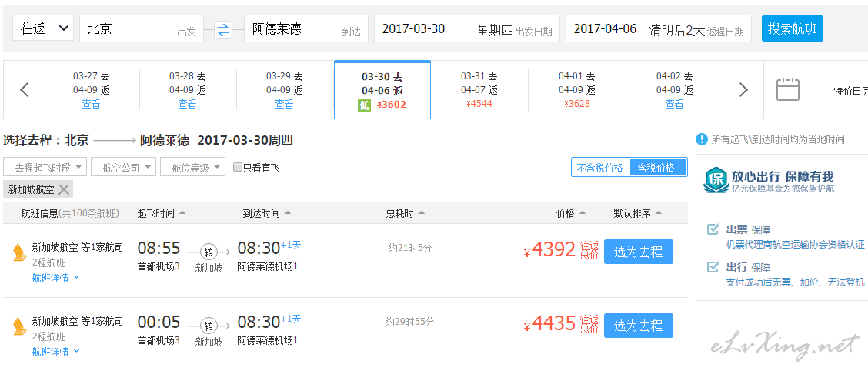868x371 pixels.
Task: Swap departure and arrival cities icon
Action: 223,29
